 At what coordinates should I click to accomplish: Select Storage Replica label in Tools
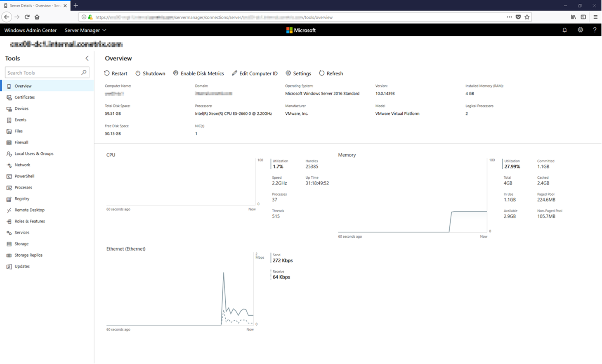(x=28, y=255)
